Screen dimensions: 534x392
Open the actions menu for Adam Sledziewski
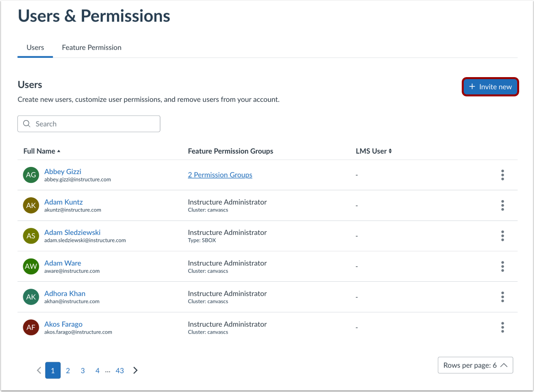(x=502, y=236)
